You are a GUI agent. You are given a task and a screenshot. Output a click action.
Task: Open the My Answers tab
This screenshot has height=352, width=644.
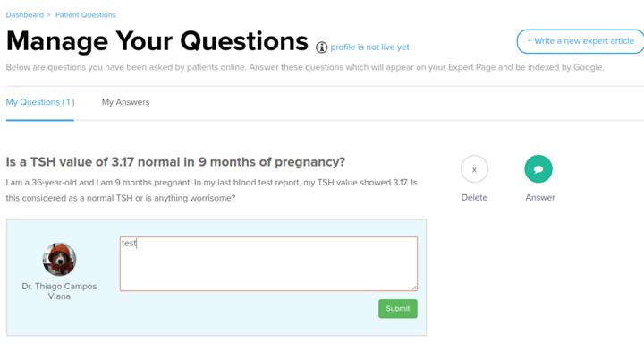pyautogui.click(x=126, y=102)
